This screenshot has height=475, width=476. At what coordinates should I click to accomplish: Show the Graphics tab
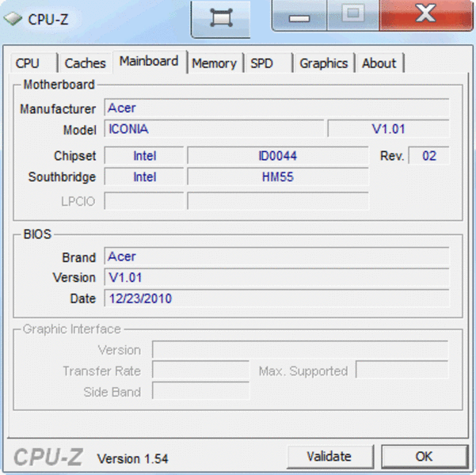click(324, 63)
